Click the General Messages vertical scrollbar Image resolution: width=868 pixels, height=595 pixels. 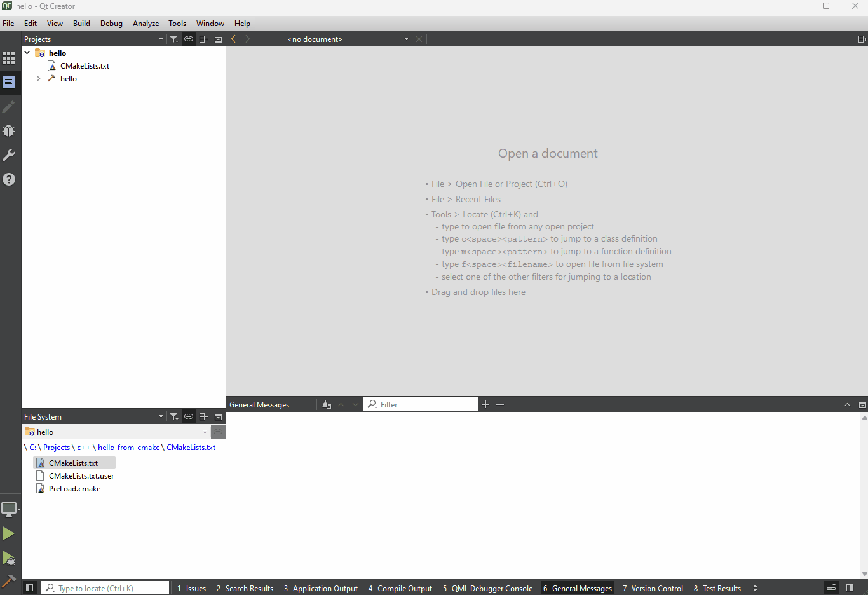pos(864,496)
